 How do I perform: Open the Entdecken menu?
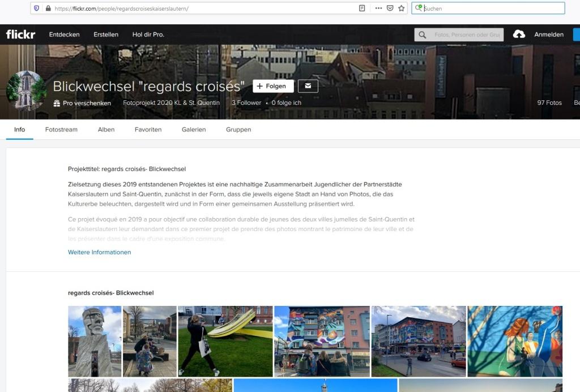[63, 35]
